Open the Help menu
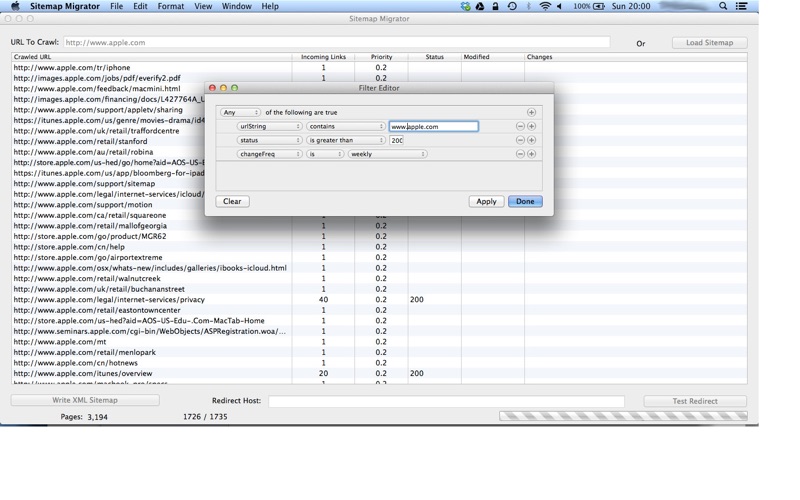Image resolution: width=800 pixels, height=500 pixels. pos(270,6)
